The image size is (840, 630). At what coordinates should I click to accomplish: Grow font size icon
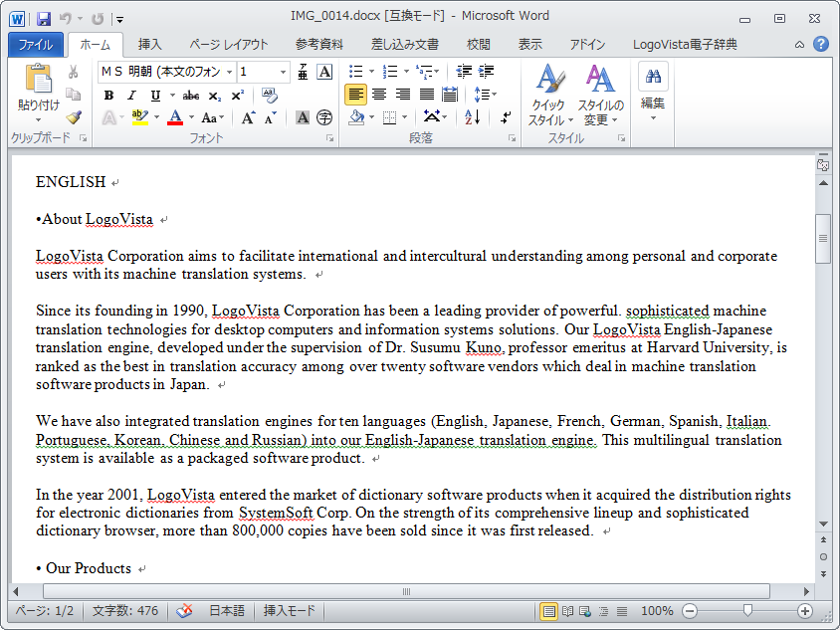click(x=248, y=117)
